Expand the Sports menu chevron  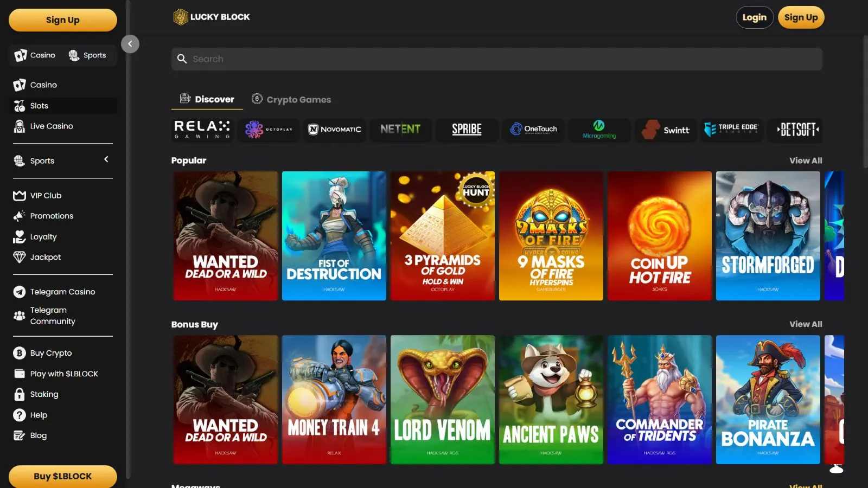coord(106,159)
